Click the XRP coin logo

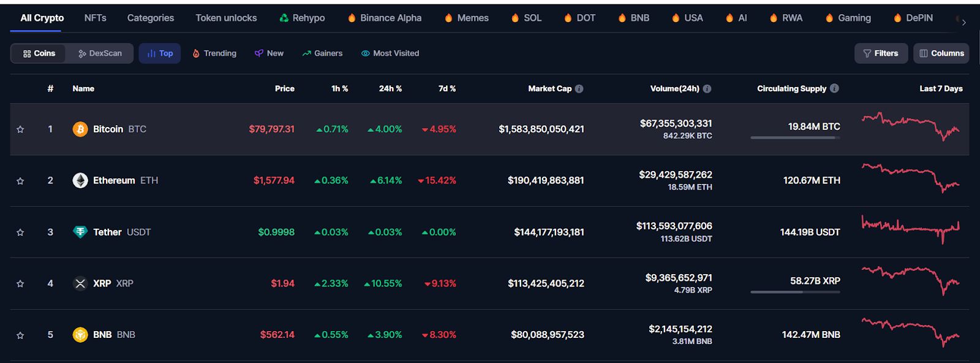[80, 283]
